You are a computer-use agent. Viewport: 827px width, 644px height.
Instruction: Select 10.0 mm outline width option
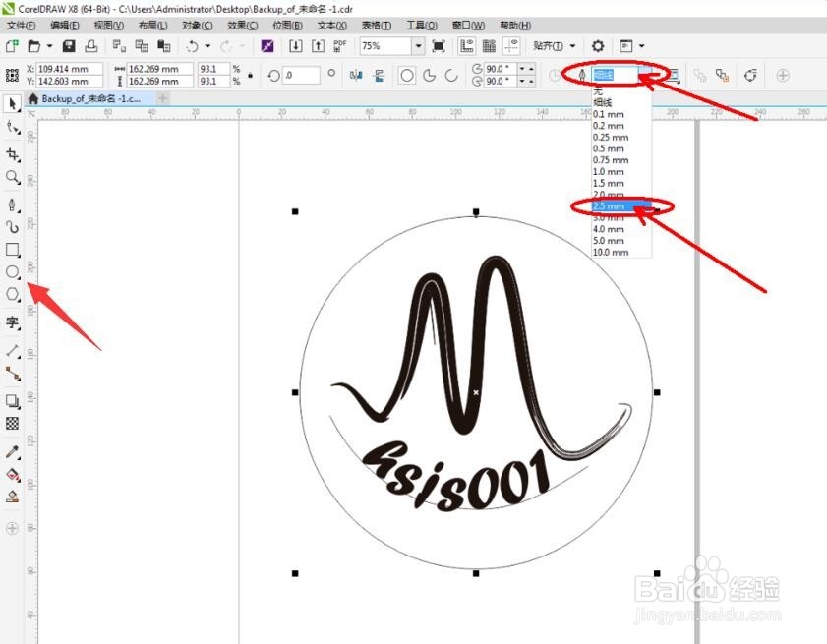click(621, 252)
